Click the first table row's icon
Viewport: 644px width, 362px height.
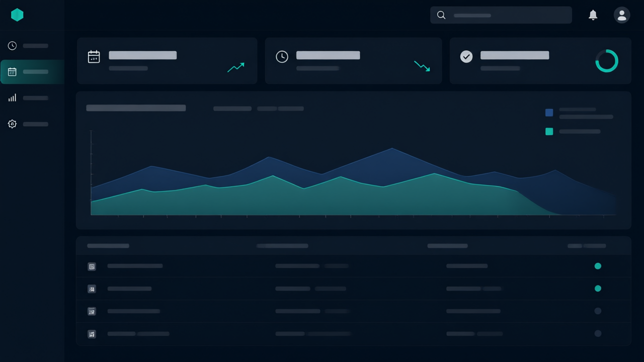[x=92, y=266]
